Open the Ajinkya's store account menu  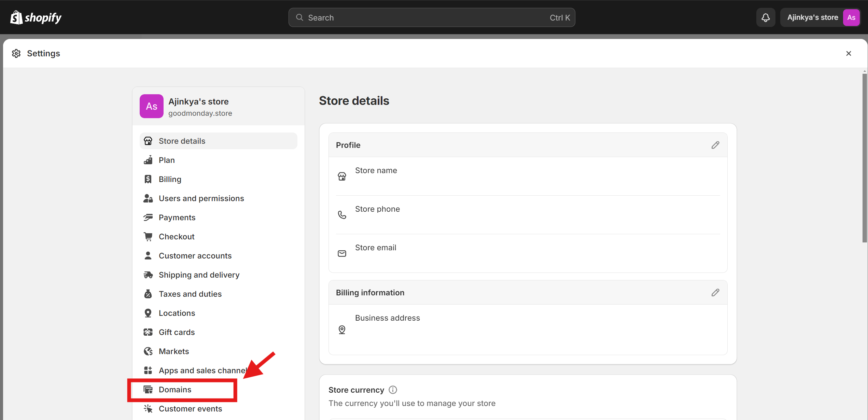coord(820,17)
